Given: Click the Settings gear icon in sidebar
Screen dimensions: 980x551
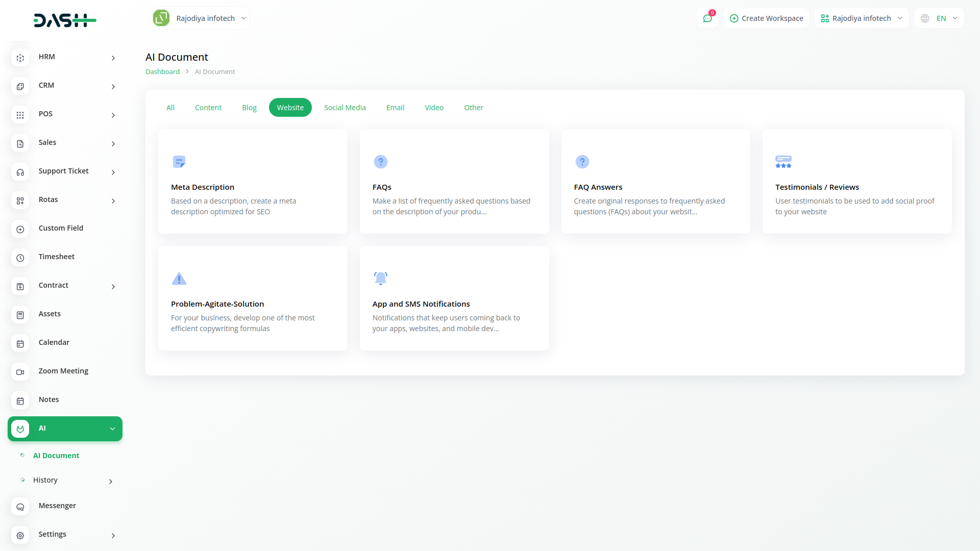Looking at the screenshot, I should (20, 536).
